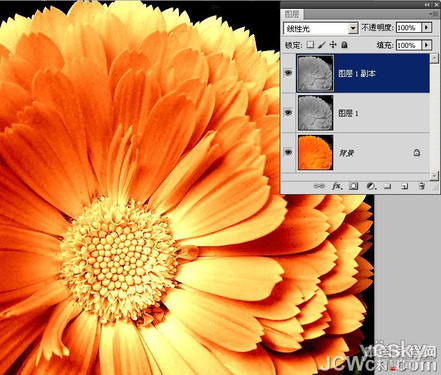Select the 背景 layer thumbnail
441x375 pixels.
click(315, 152)
